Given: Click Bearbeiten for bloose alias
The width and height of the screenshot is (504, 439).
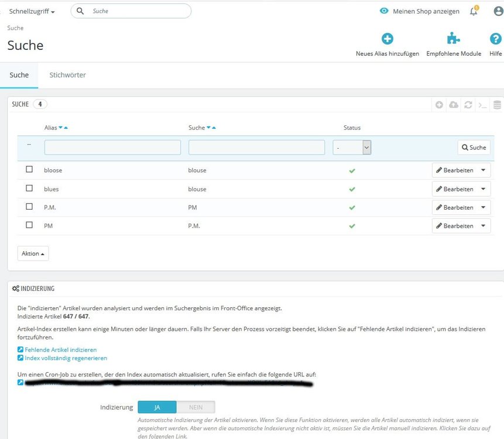Looking at the screenshot, I should (454, 170).
